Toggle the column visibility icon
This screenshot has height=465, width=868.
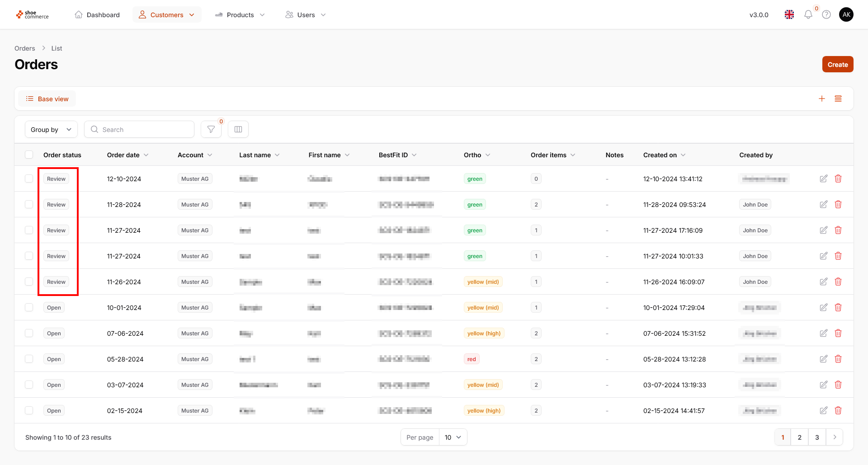(x=238, y=130)
